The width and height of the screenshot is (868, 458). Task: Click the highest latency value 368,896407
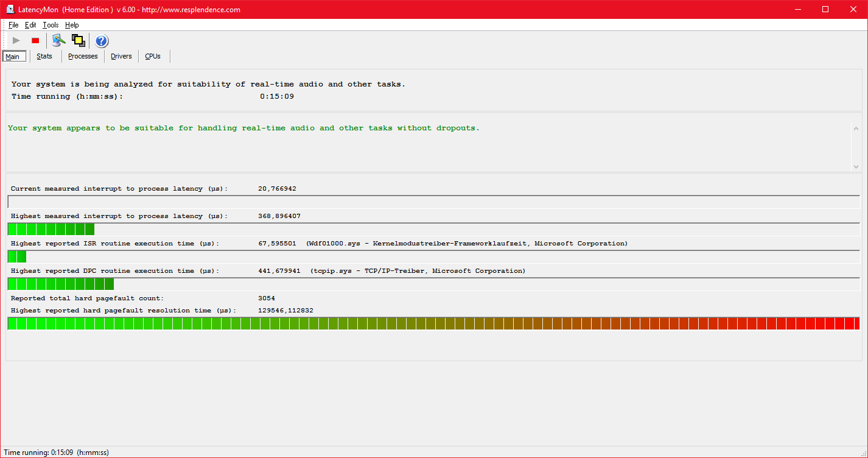[279, 216]
